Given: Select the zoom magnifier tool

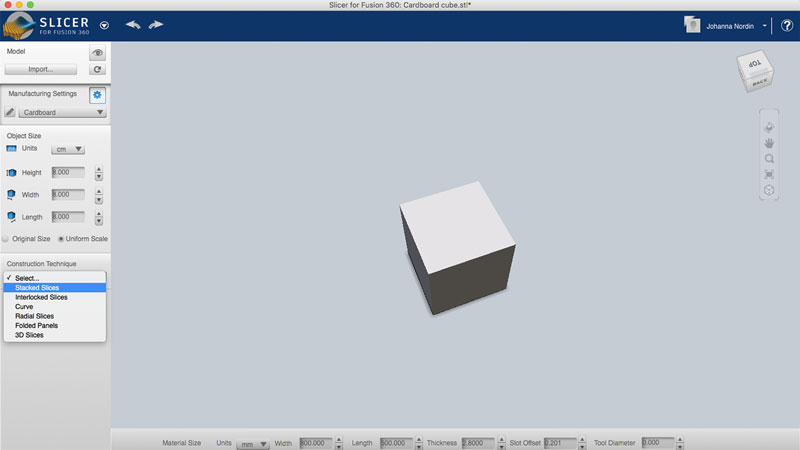Looking at the screenshot, I should coord(769,159).
